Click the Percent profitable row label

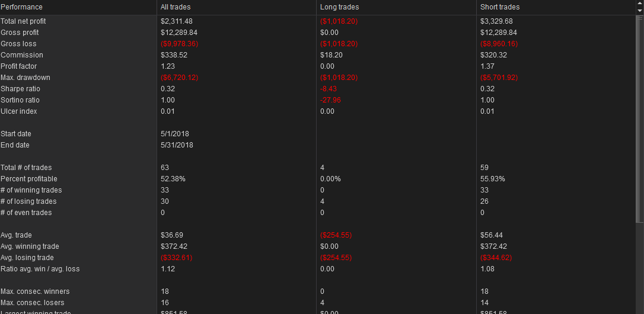28,179
